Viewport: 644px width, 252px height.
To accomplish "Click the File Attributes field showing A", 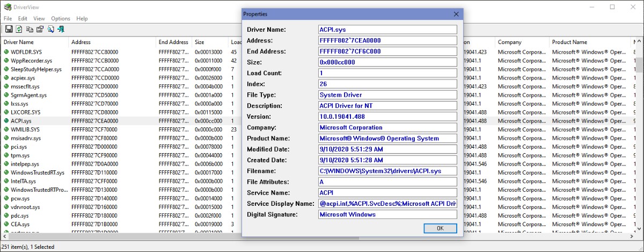I will [387, 182].
